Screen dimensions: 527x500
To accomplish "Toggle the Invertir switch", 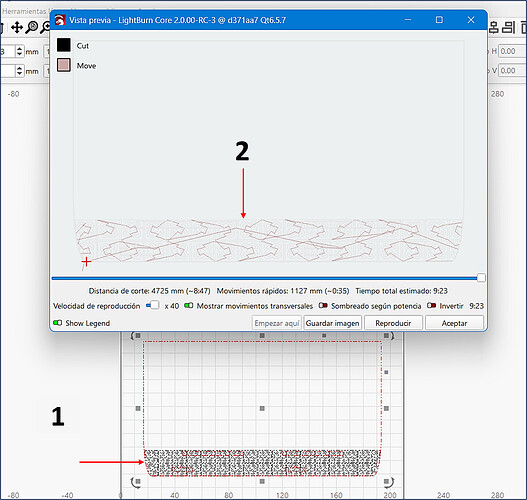I will [x=432, y=305].
